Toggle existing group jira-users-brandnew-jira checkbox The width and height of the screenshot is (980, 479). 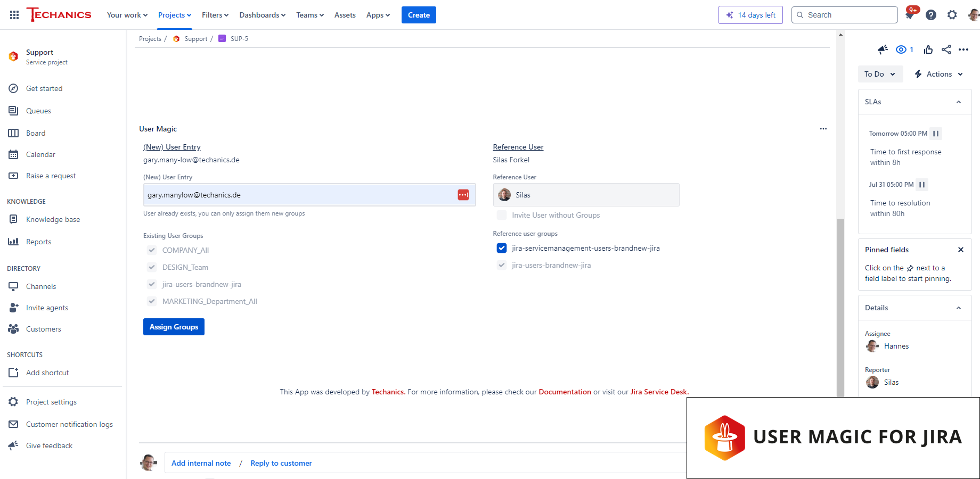click(x=152, y=284)
